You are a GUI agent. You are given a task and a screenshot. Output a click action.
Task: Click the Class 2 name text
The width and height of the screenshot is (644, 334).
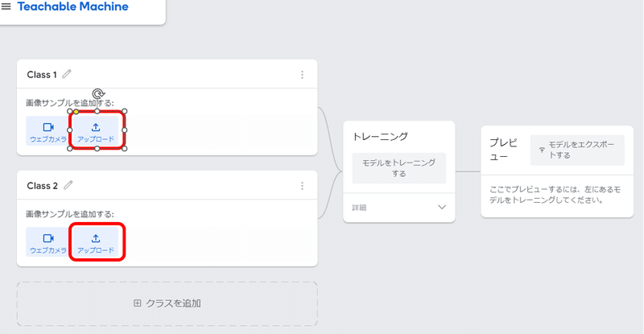43,186
